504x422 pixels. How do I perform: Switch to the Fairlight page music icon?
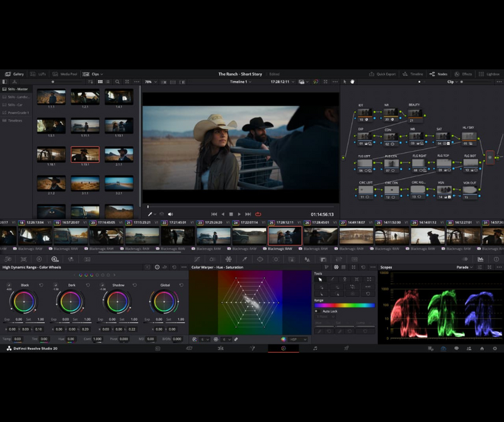point(315,348)
